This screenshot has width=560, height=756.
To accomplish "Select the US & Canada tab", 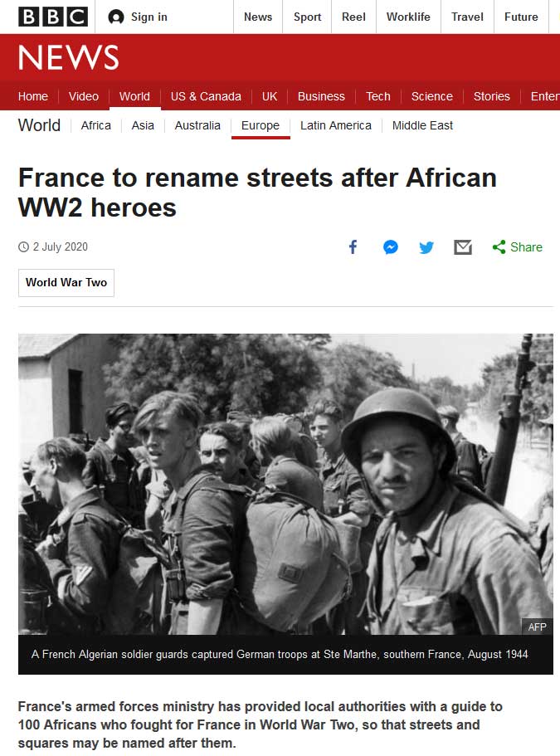I will [x=206, y=96].
